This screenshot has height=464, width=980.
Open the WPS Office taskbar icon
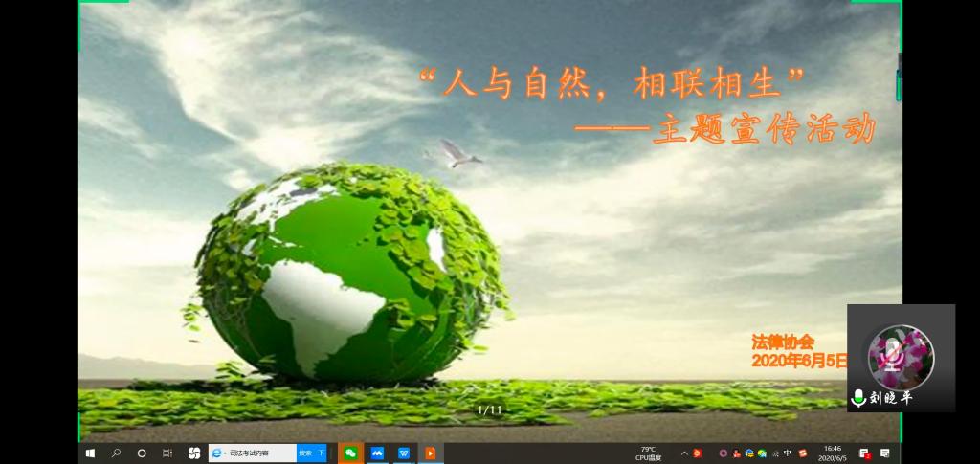point(404,453)
